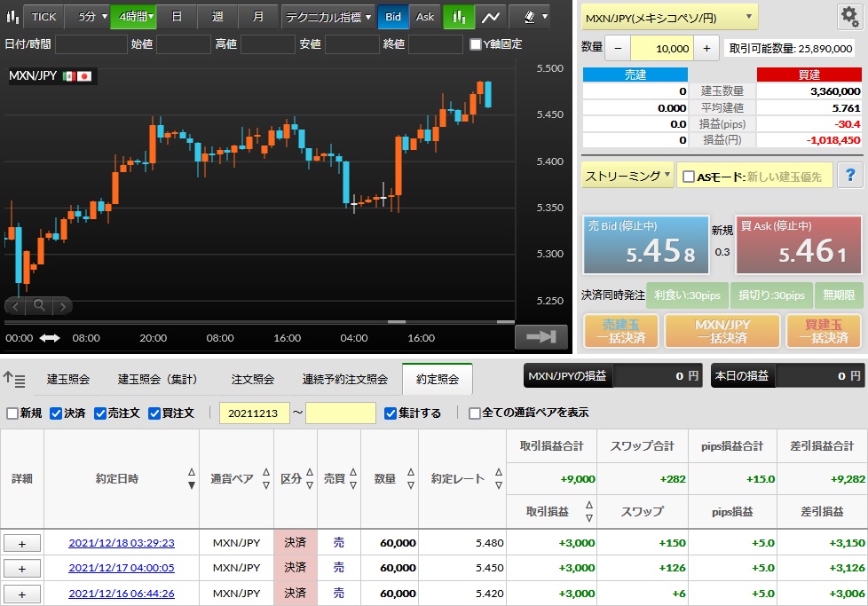
Task: Sort table by 約定日時 column
Action: click(192, 479)
